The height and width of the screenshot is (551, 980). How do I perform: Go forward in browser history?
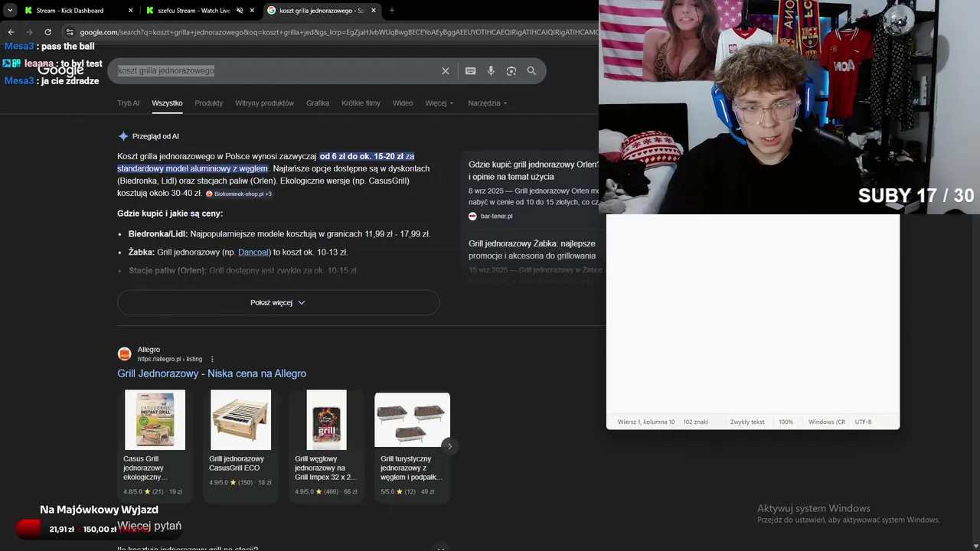click(x=29, y=32)
